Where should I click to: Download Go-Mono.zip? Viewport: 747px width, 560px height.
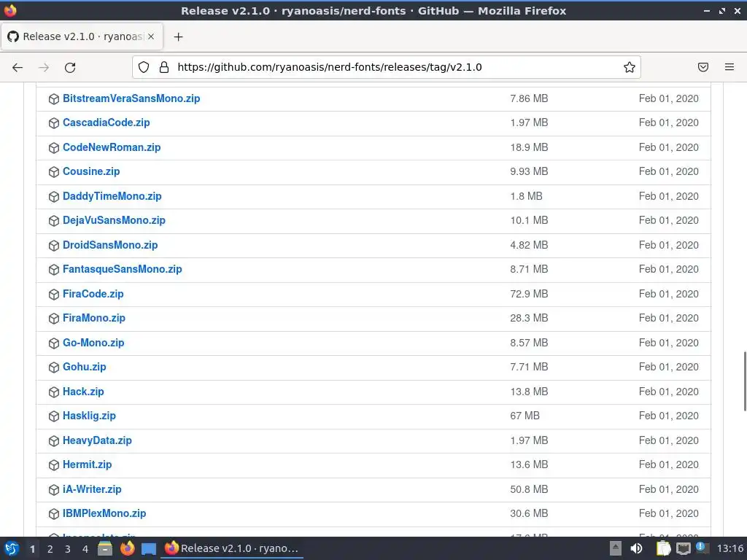pos(93,343)
